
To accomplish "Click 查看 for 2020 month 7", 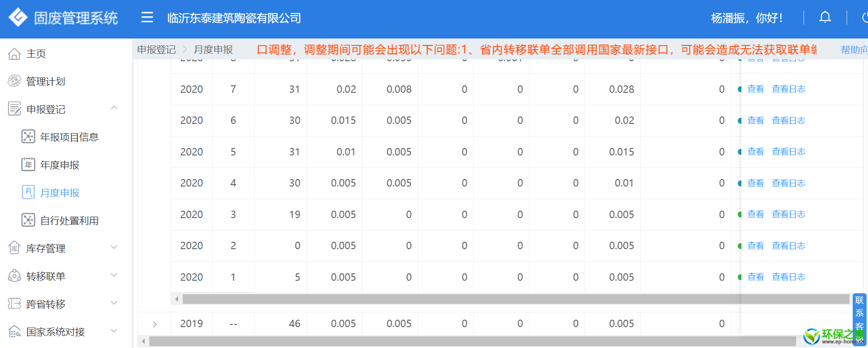I will click(755, 89).
